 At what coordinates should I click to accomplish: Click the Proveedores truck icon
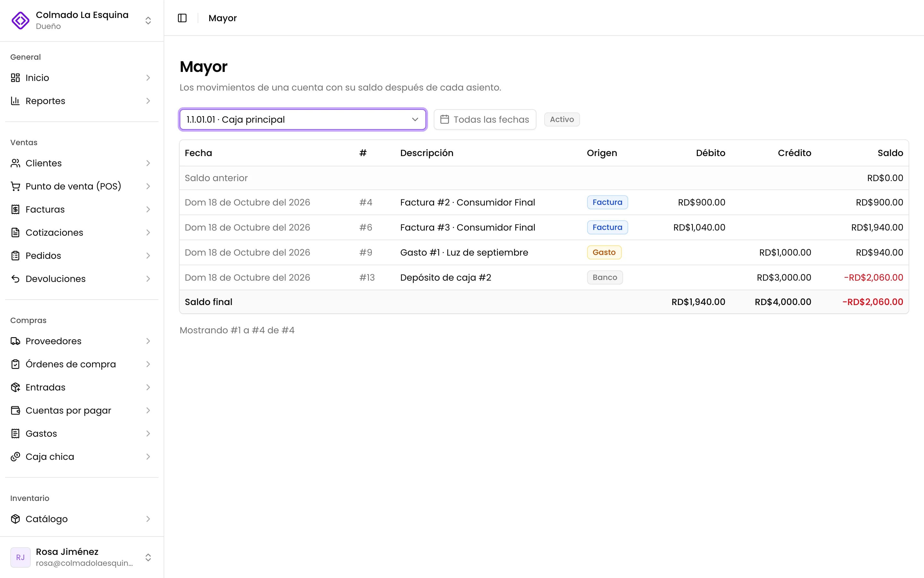15,341
